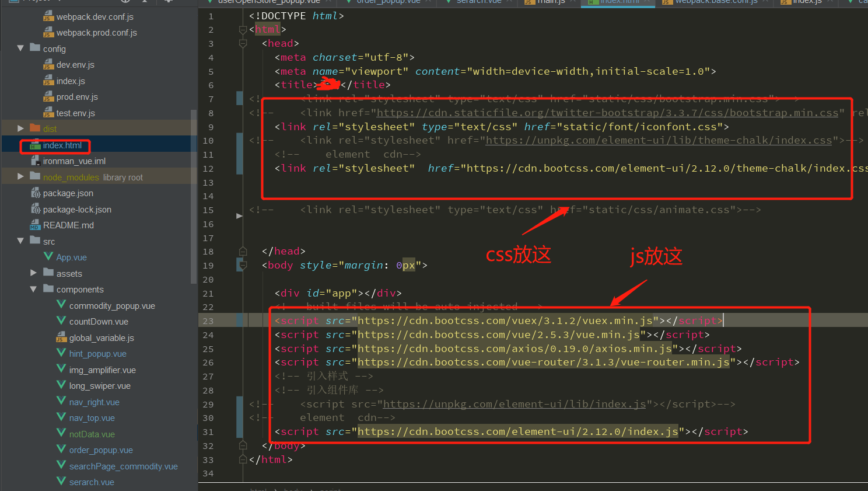Click the countDown.vue Vue icon
The width and height of the screenshot is (868, 491).
click(x=61, y=321)
